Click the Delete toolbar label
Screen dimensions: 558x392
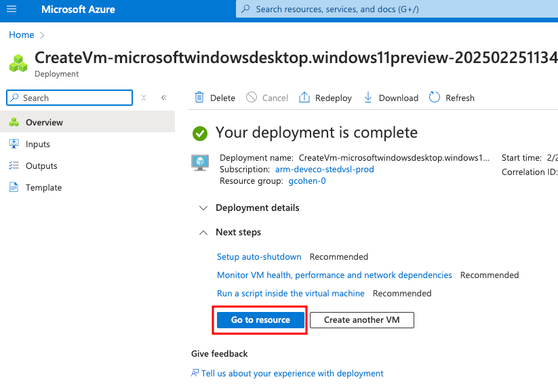(x=223, y=98)
